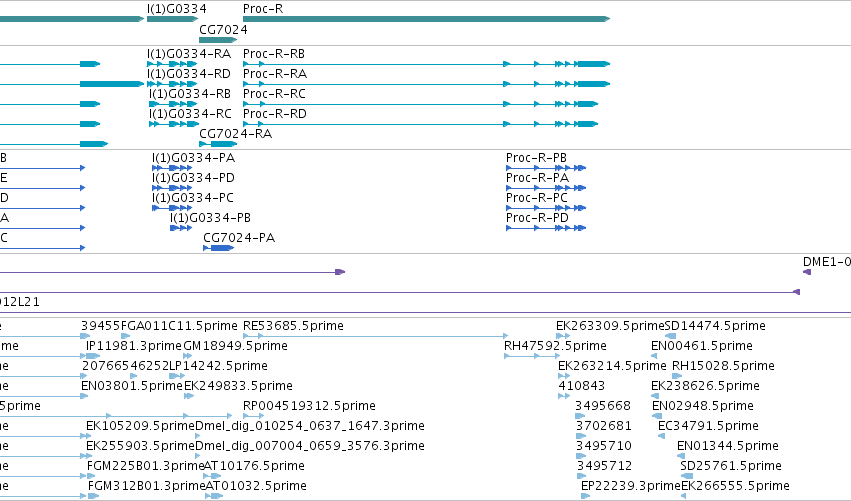Viewport: 851px width, 501px height.
Task: Open EST RE53685.5prime
Action: [x=293, y=326]
